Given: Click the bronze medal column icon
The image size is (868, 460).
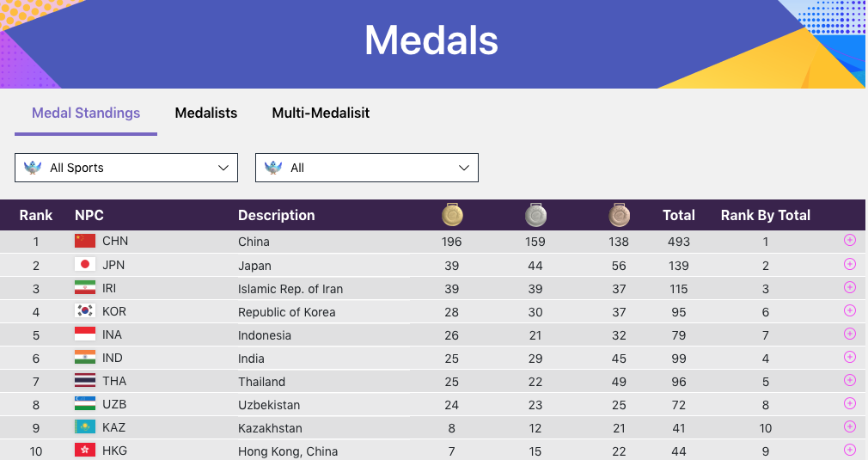Looking at the screenshot, I should click(619, 215).
